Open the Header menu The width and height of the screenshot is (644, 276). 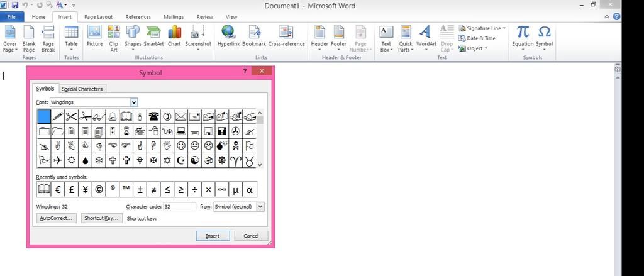point(319,38)
